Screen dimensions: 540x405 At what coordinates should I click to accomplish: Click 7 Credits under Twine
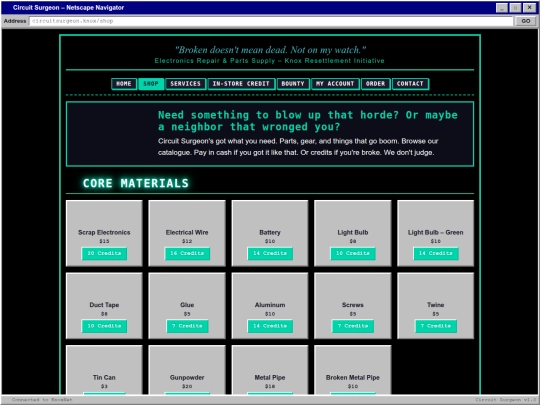436,326
